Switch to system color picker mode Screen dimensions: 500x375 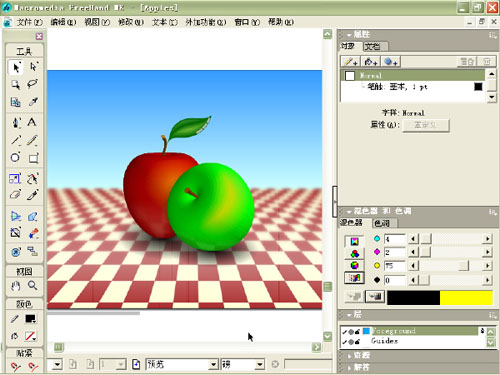[x=354, y=278]
